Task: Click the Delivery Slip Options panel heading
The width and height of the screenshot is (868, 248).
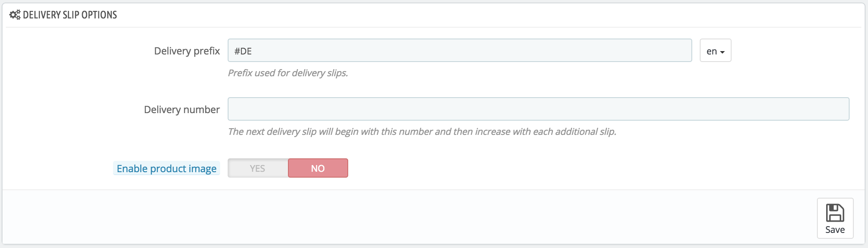Action: [70, 15]
